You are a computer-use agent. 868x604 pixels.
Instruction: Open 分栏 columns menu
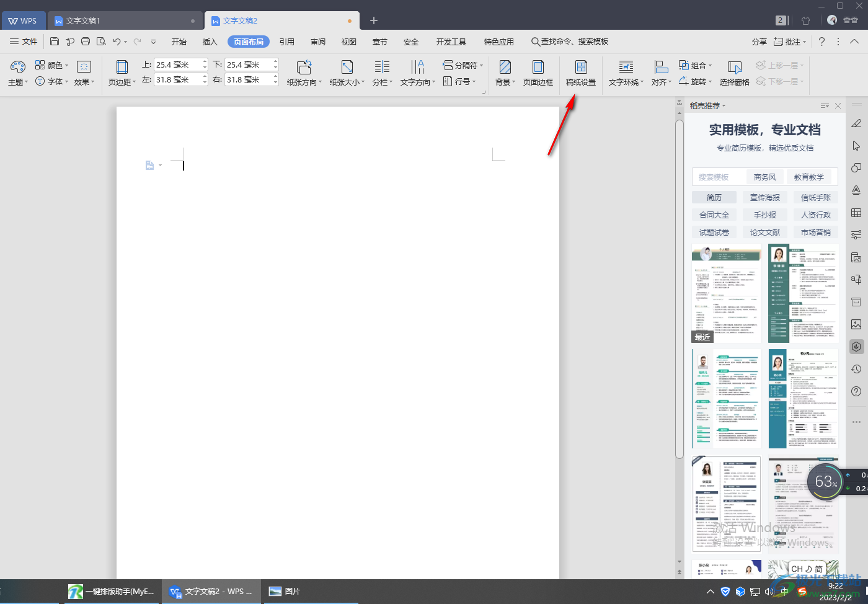pyautogui.click(x=383, y=73)
